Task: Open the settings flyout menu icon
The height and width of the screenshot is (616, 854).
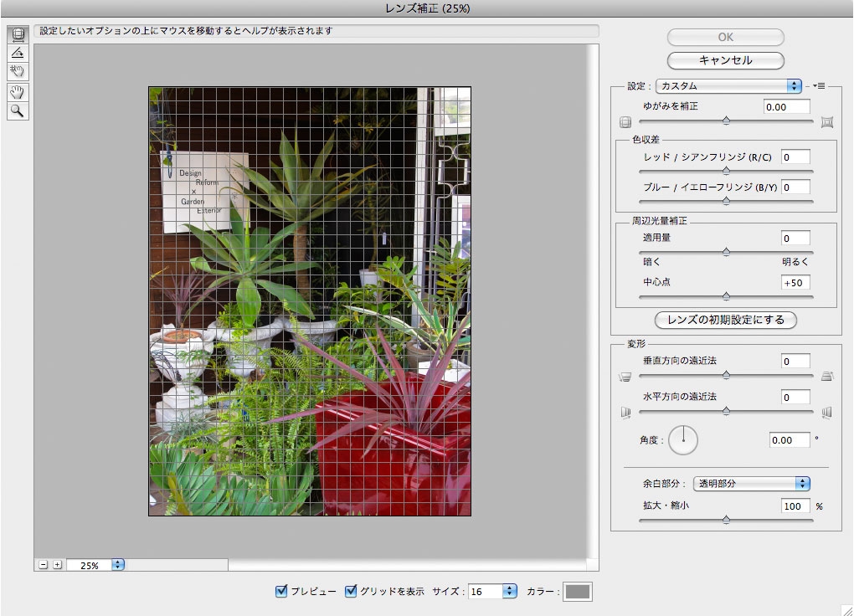Action: (819, 86)
